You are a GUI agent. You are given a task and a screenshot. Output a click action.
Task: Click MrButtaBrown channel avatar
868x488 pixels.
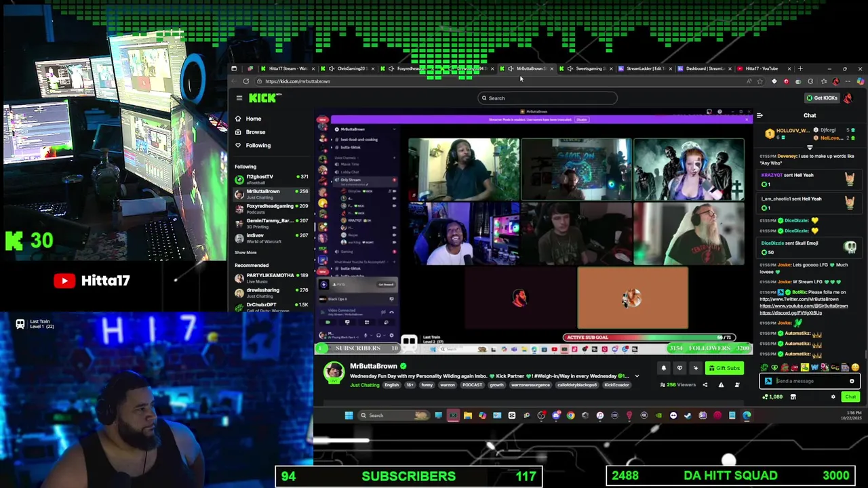click(x=333, y=371)
